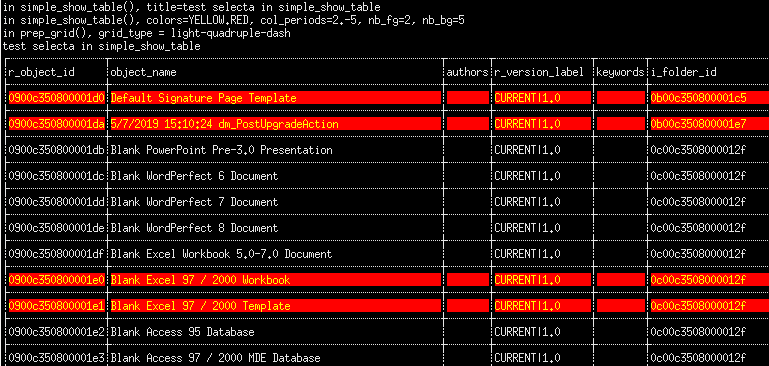
Task: Click the keywords column header
Action: point(620,72)
